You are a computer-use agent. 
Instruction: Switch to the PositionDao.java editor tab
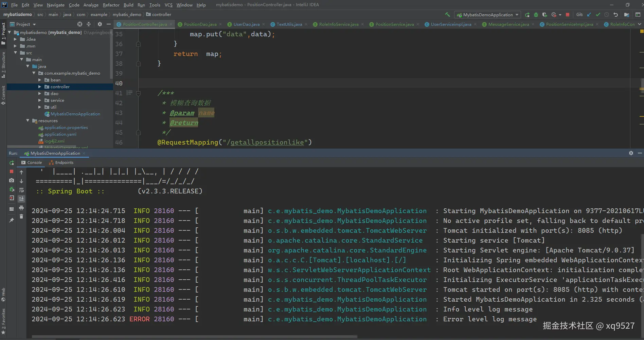[x=200, y=24]
